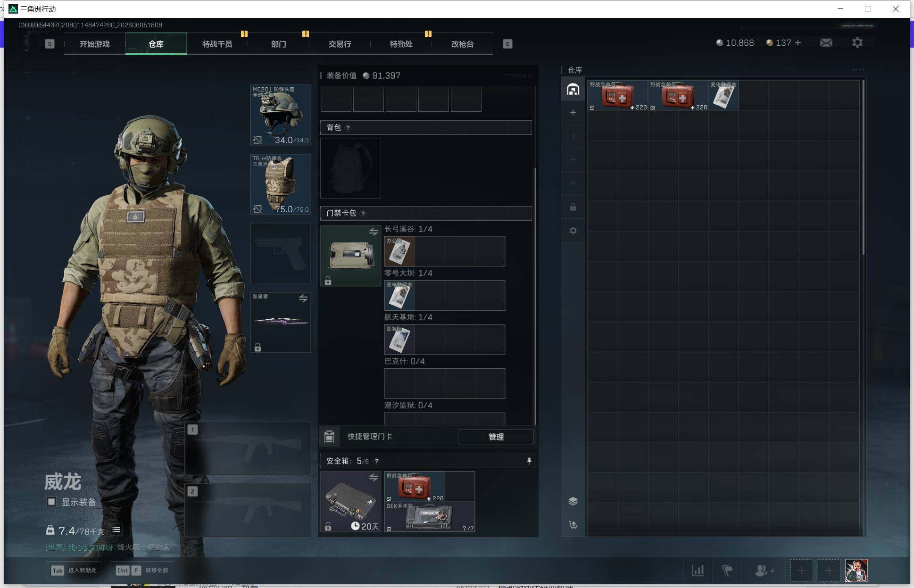
Task: Open the warehouse sidebar gear settings
Action: click(573, 231)
